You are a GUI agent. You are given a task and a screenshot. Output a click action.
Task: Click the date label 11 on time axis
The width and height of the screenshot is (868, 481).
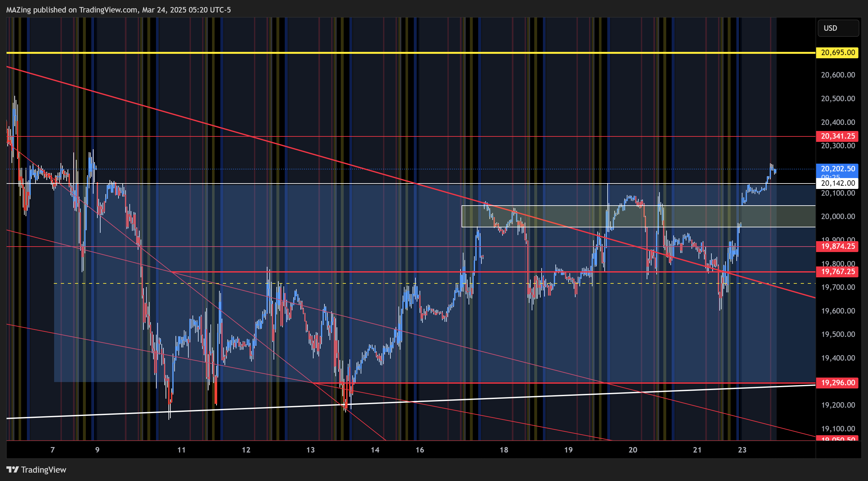(x=182, y=450)
